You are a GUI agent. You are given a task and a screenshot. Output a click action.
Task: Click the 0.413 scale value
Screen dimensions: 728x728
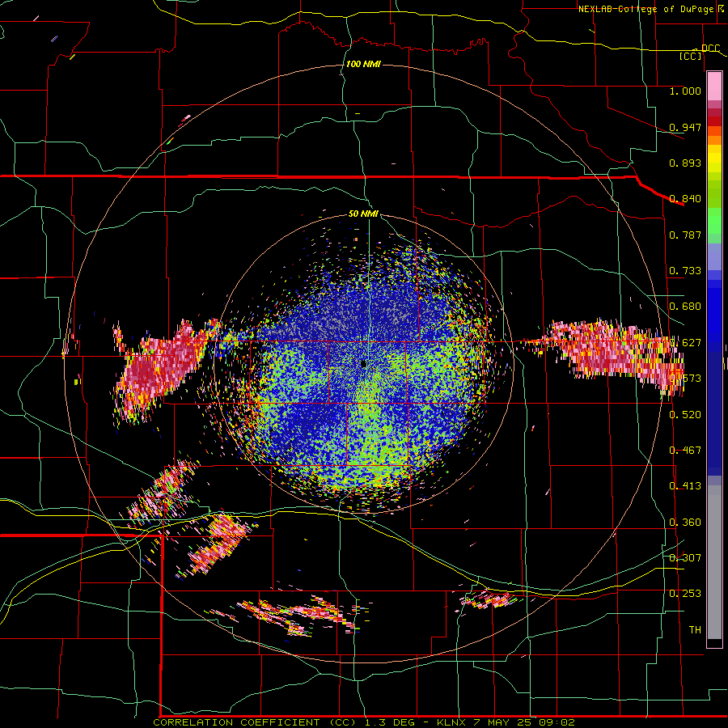coord(685,486)
